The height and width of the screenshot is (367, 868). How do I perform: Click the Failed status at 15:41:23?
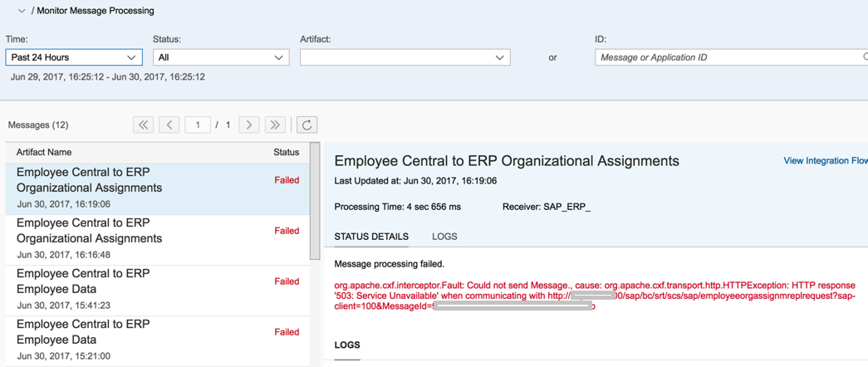287,281
